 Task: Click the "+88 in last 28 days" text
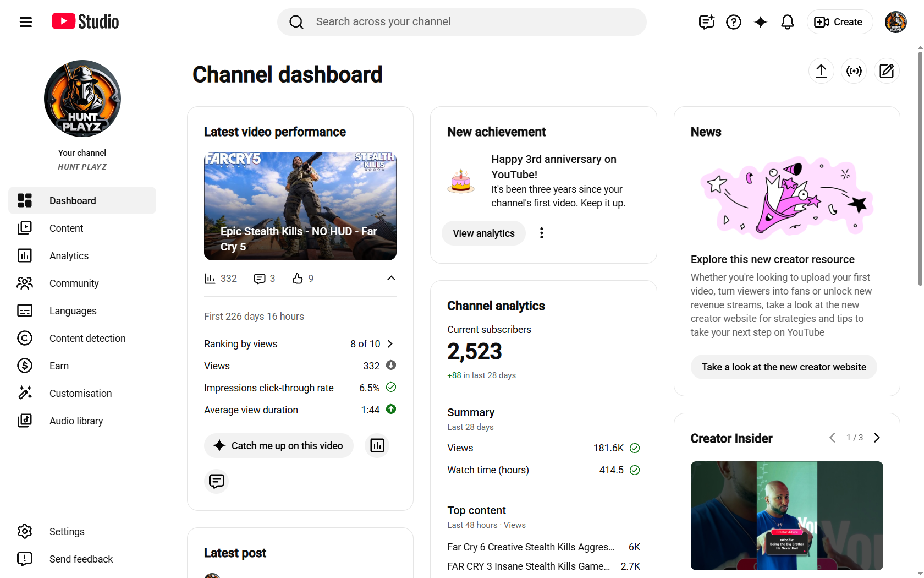click(x=481, y=375)
